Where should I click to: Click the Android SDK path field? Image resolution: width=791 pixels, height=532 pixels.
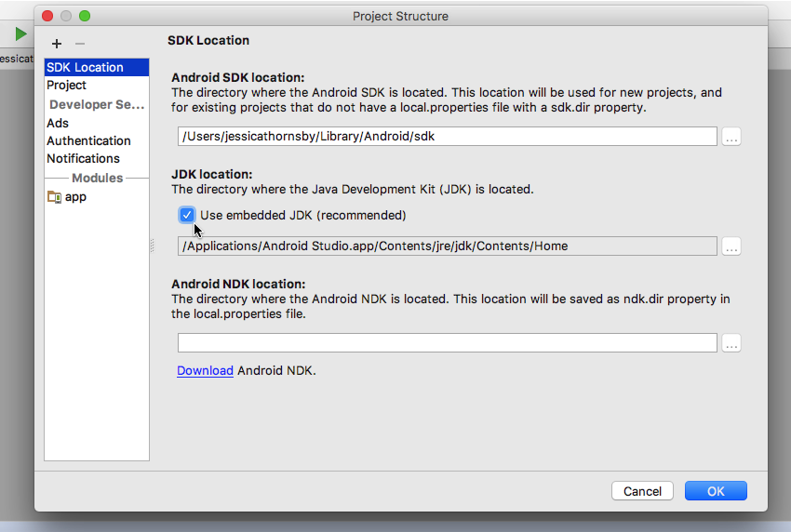click(x=447, y=137)
